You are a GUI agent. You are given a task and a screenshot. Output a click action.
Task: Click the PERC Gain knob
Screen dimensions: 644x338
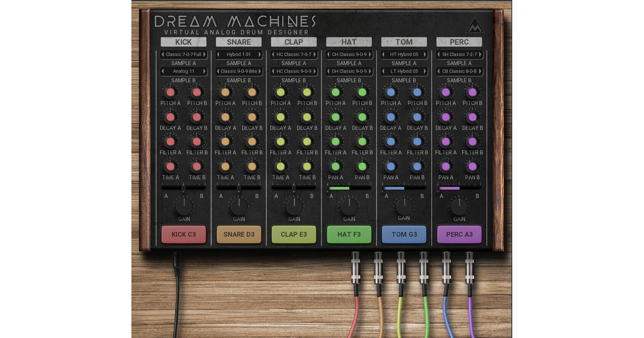[x=459, y=207]
